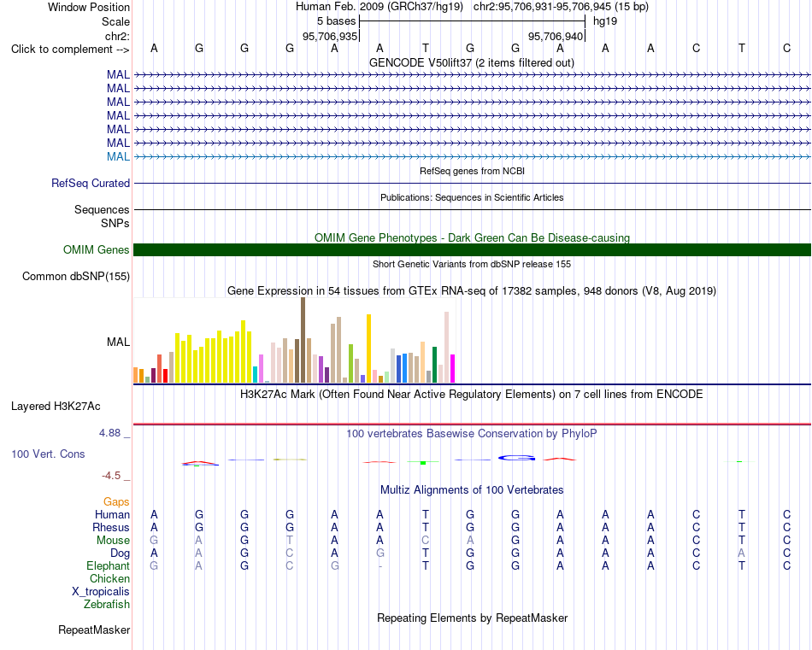Click the Elephant species alignment label

point(108,566)
